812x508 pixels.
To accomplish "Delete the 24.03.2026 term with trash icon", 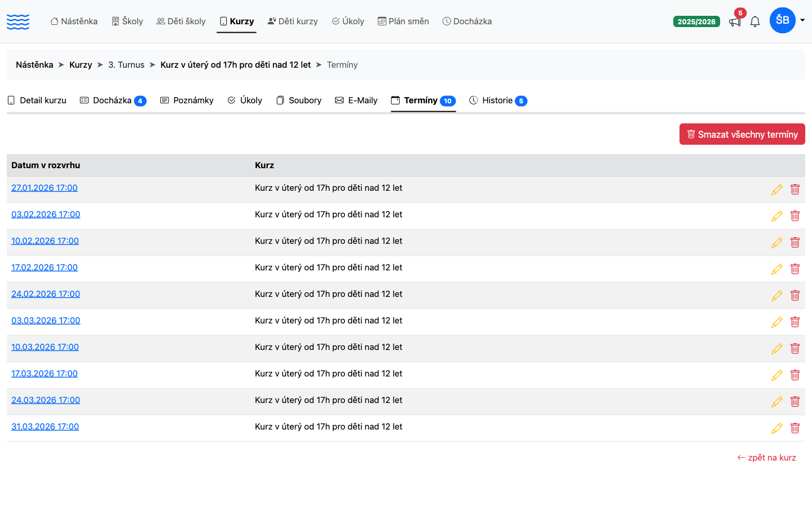I will click(x=795, y=402).
